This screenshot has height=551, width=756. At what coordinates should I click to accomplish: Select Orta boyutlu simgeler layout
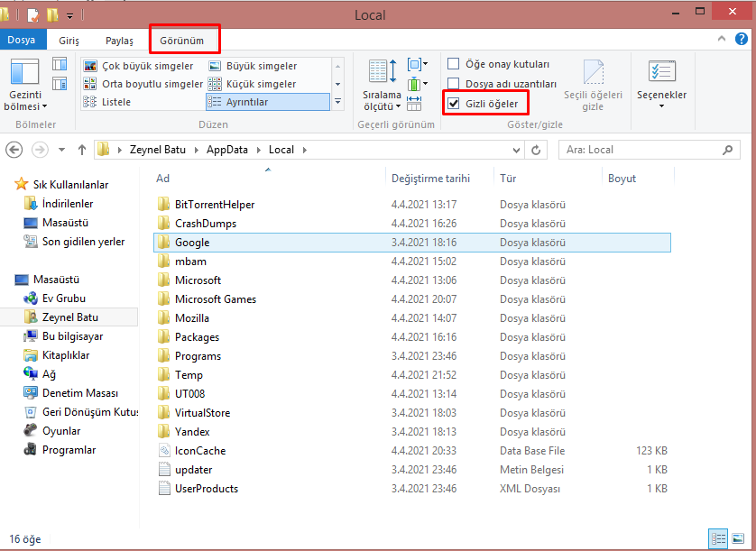tap(143, 84)
